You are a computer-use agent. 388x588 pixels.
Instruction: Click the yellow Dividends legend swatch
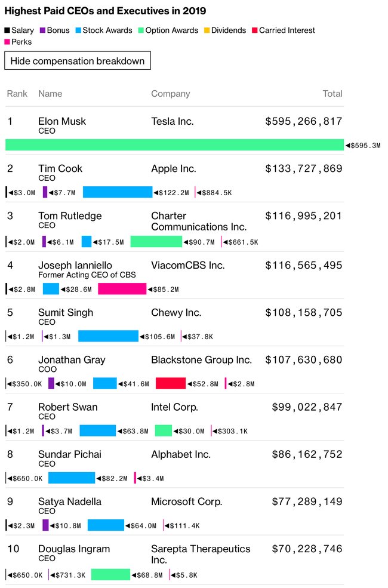(x=207, y=30)
